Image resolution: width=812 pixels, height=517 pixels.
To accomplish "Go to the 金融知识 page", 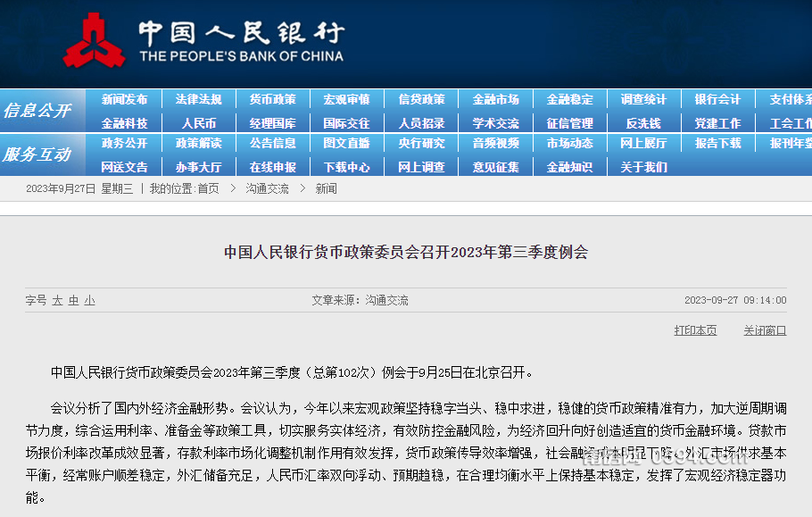I will click(569, 167).
